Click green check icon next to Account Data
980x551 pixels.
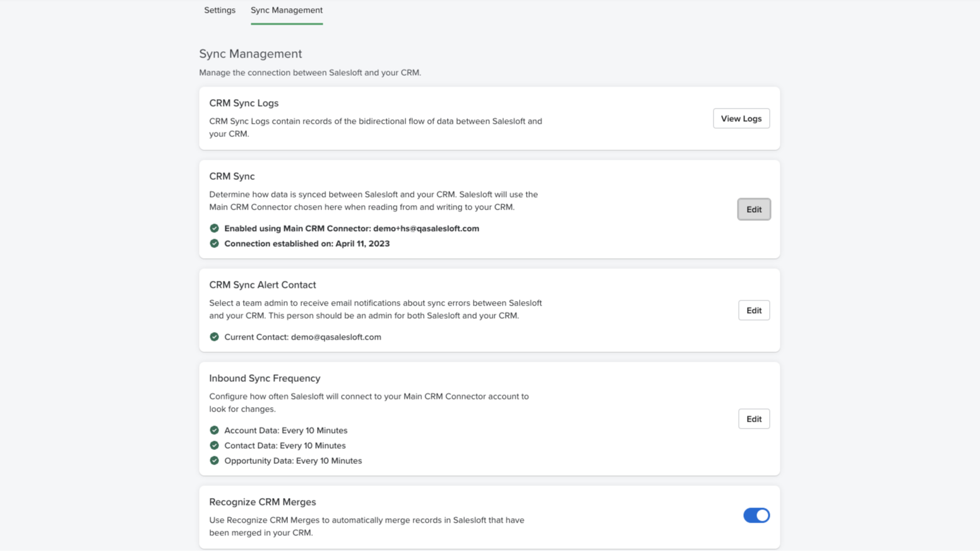214,430
